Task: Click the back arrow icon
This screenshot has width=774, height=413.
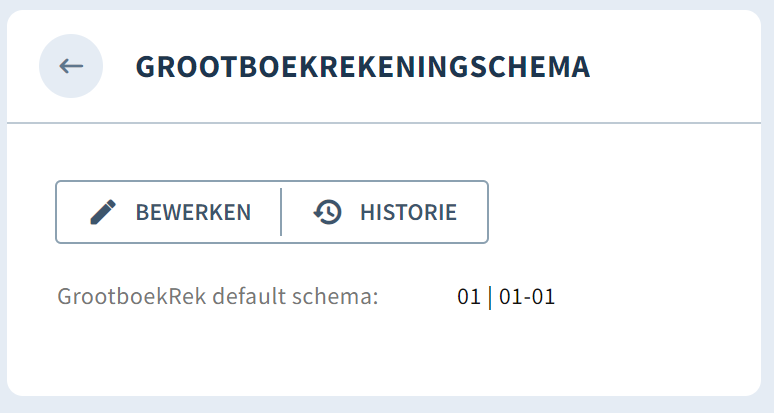Action: point(71,66)
